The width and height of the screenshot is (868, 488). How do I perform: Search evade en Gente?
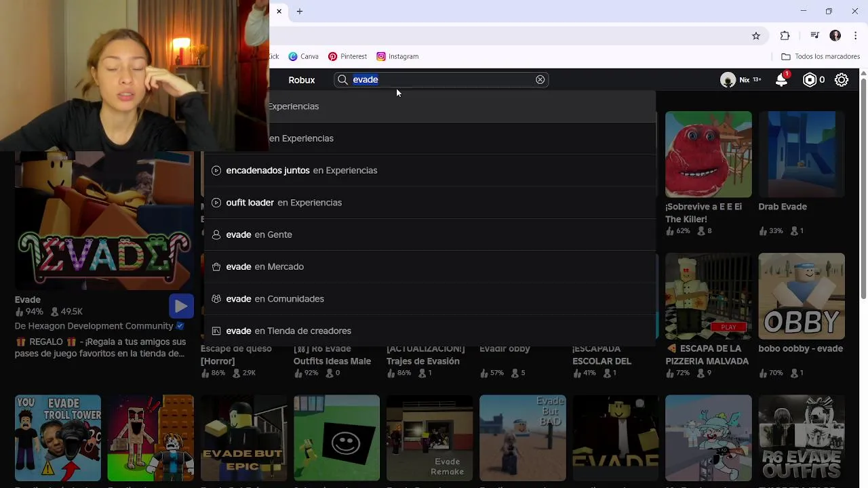(429, 235)
